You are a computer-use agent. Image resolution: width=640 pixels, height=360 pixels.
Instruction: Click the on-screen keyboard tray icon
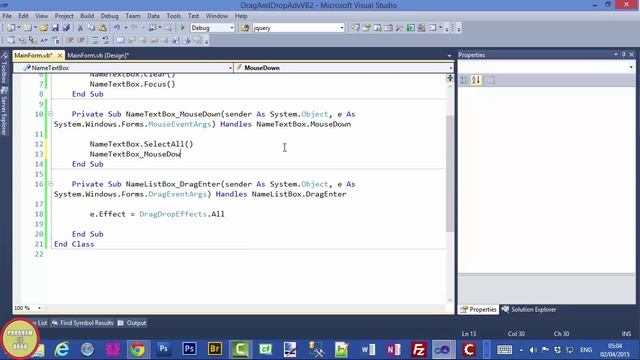tap(504, 349)
